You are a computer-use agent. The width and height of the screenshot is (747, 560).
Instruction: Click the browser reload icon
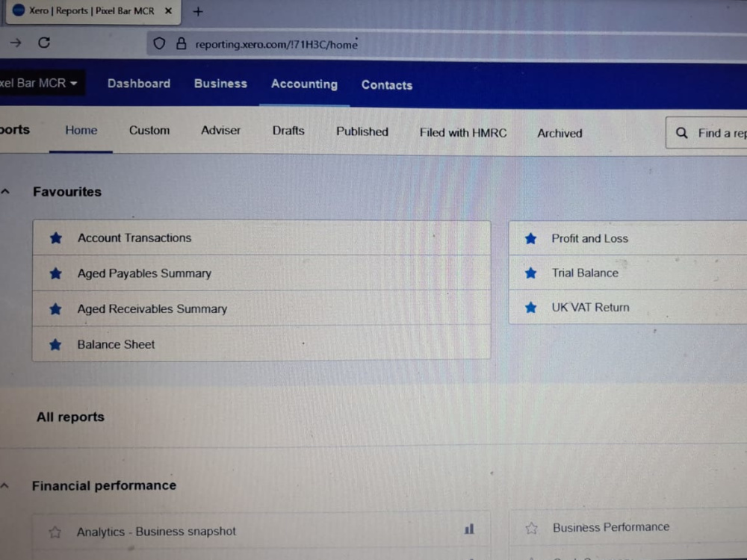click(x=44, y=43)
